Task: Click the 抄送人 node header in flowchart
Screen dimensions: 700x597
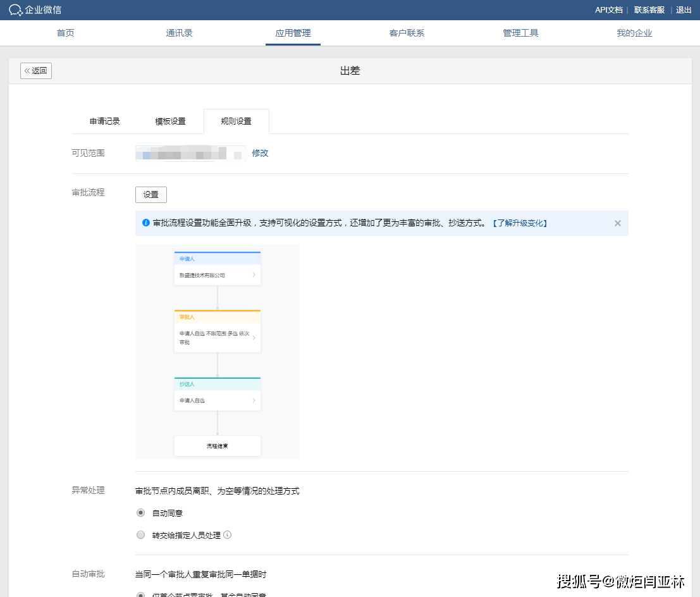Action: click(x=218, y=384)
